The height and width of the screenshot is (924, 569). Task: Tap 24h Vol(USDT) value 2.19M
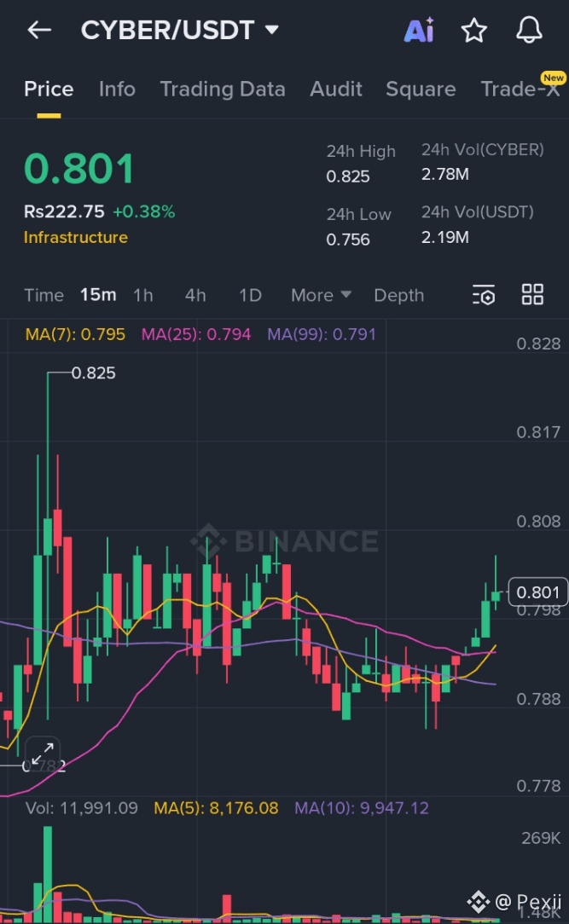pyautogui.click(x=445, y=237)
